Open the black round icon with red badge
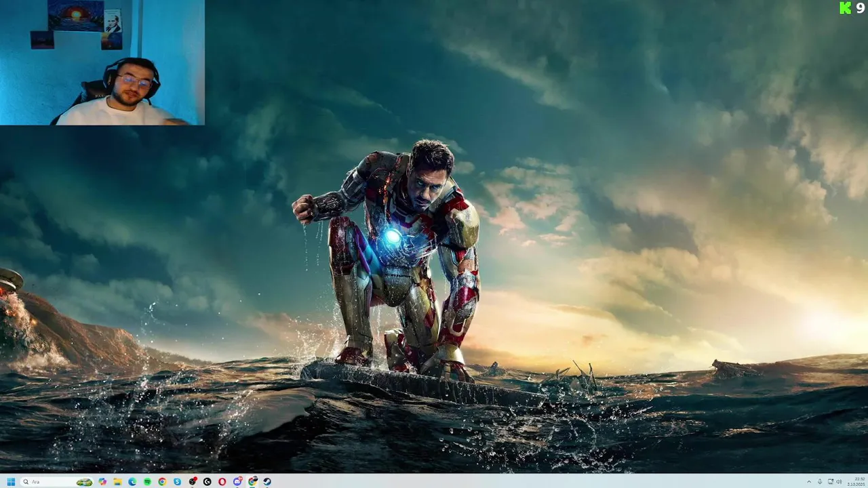 point(193,481)
